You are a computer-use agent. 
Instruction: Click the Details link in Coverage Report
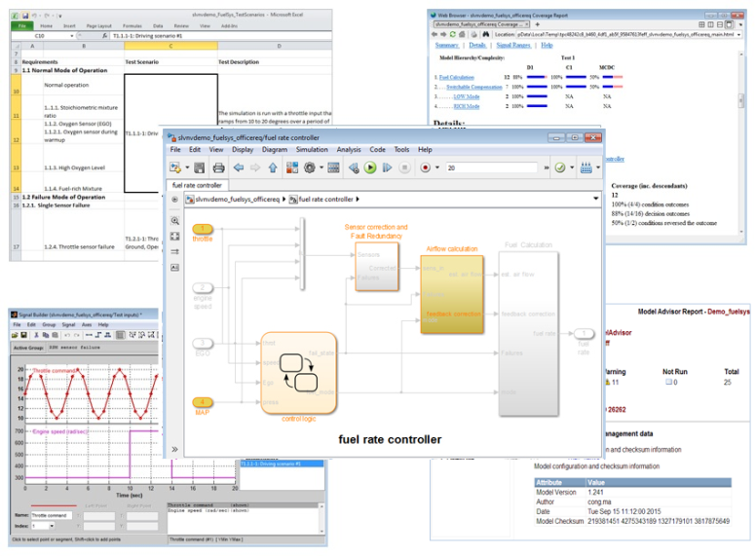[477, 46]
